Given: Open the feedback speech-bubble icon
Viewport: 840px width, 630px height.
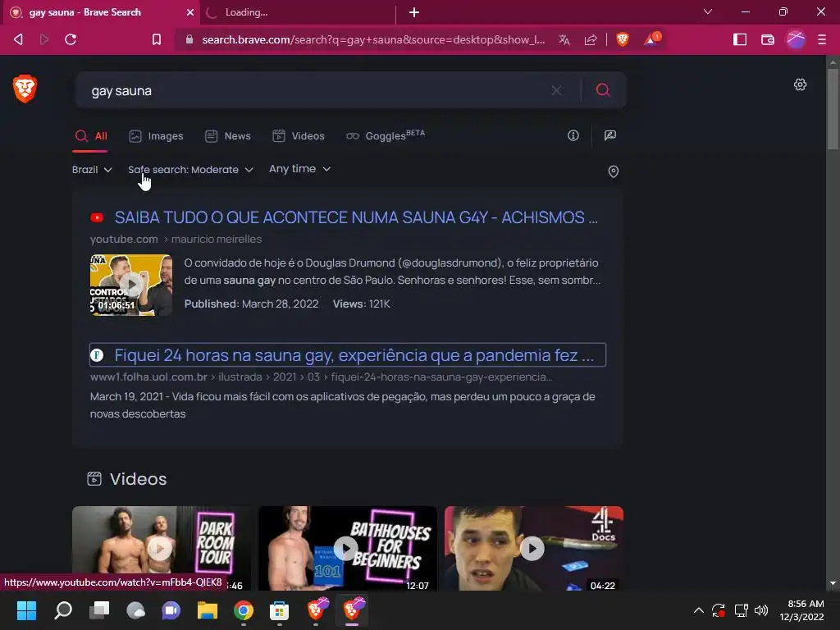Looking at the screenshot, I should click(x=609, y=135).
